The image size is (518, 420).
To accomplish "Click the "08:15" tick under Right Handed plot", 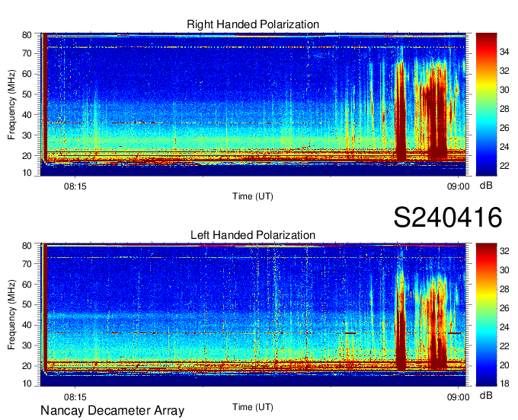I will coord(75,186).
